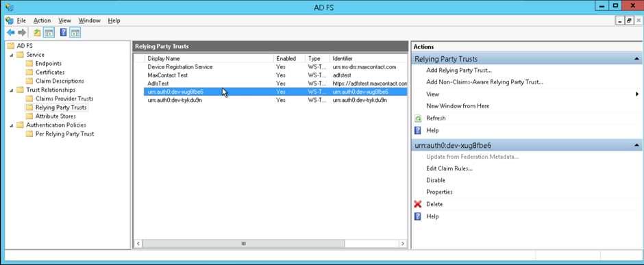644x265 pixels.
Task: Click the Refresh icon in Actions pane
Action: click(418, 118)
